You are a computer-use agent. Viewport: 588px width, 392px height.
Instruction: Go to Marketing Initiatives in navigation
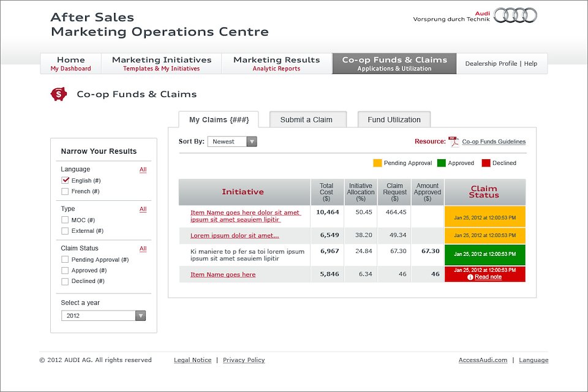162,64
